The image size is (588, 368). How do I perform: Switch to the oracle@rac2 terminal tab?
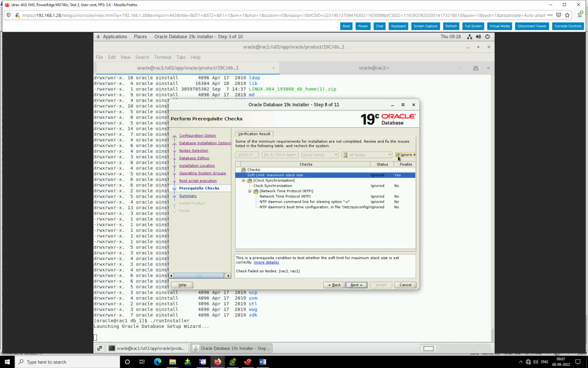374,68
